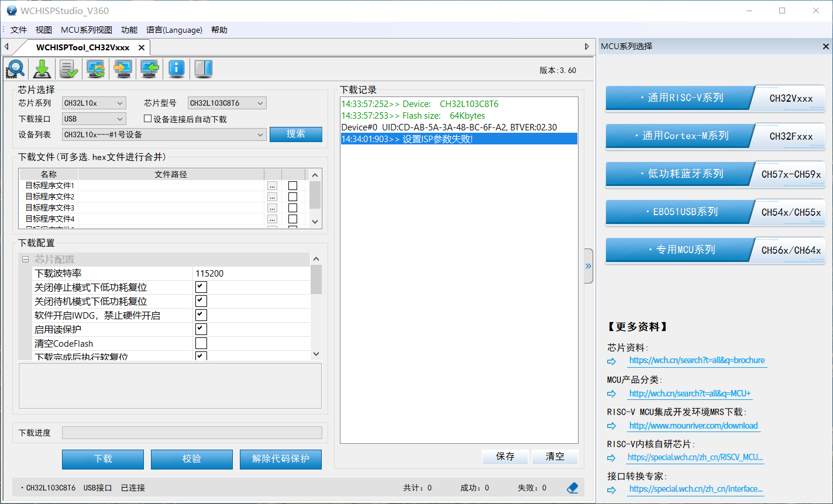833x504 pixels.
Task: Open the 视图 menu
Action: pyautogui.click(x=44, y=30)
